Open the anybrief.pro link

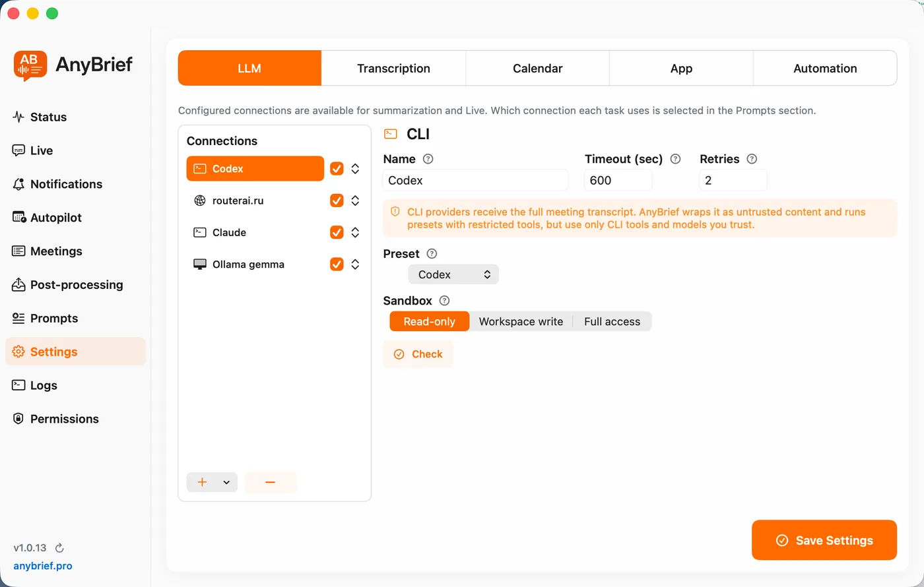(x=43, y=566)
